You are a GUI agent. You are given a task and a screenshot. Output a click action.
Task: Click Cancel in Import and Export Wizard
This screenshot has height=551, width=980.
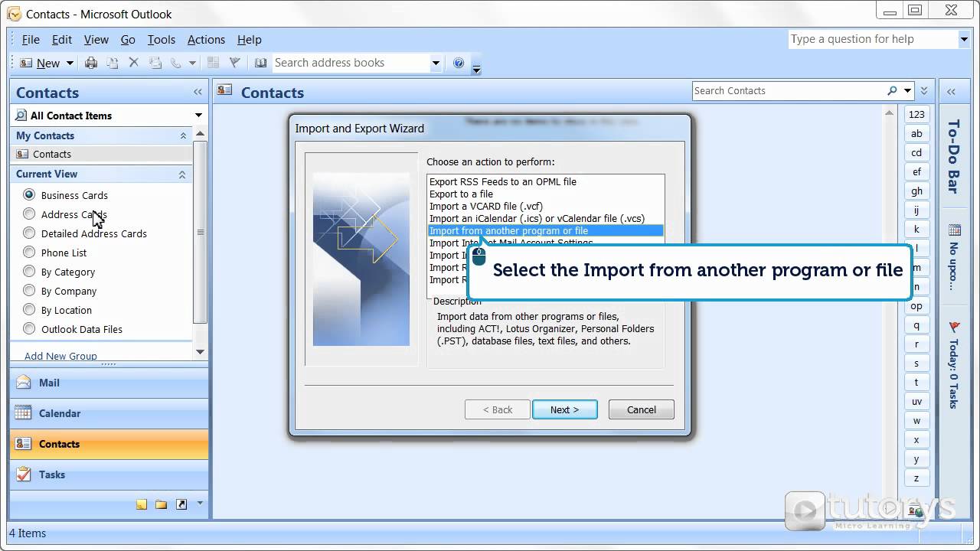(642, 409)
